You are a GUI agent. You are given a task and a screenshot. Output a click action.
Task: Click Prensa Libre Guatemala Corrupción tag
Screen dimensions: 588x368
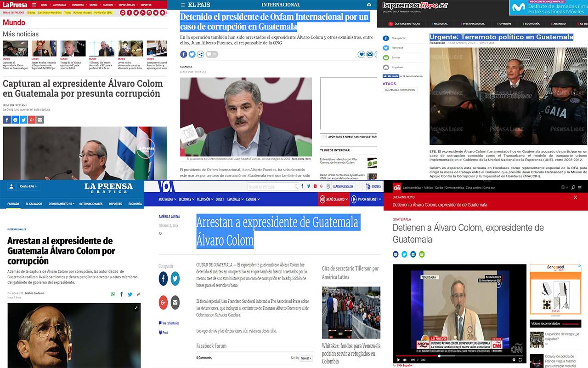pyautogui.click(x=400, y=90)
